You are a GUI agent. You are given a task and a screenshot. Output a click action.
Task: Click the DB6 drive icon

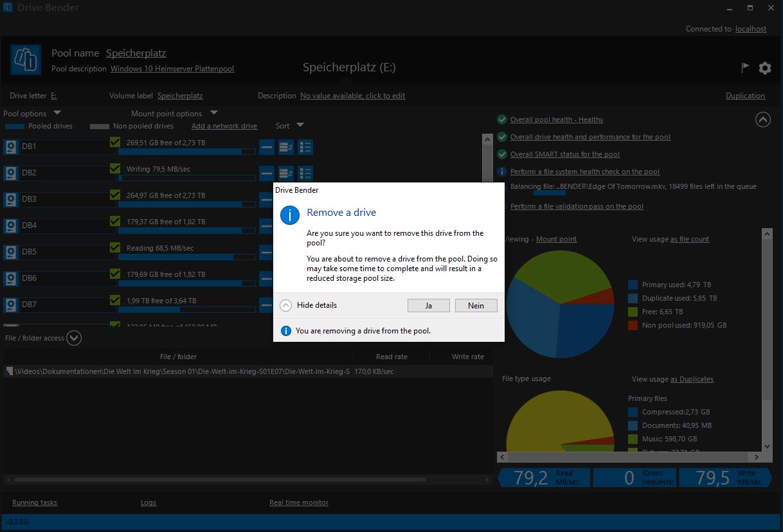click(x=11, y=279)
